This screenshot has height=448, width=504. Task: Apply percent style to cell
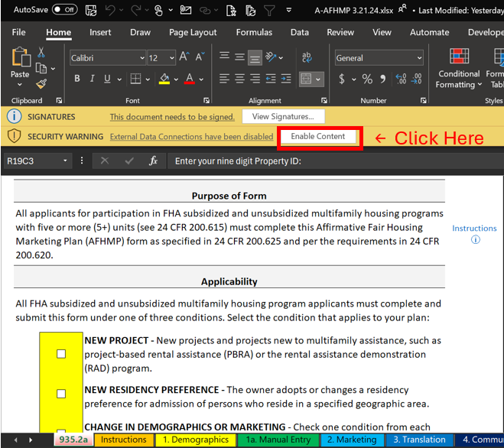pos(367,80)
